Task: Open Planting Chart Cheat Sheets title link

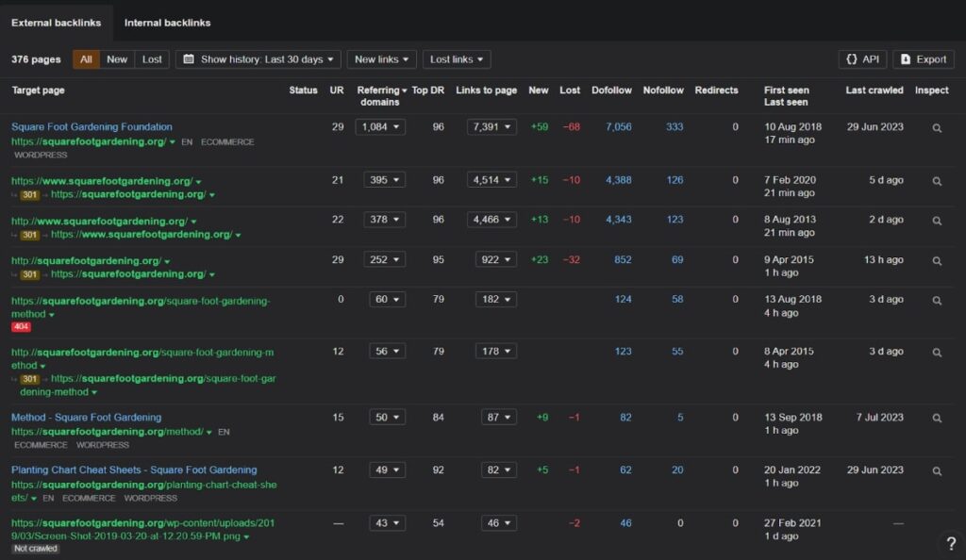Action: pos(134,469)
